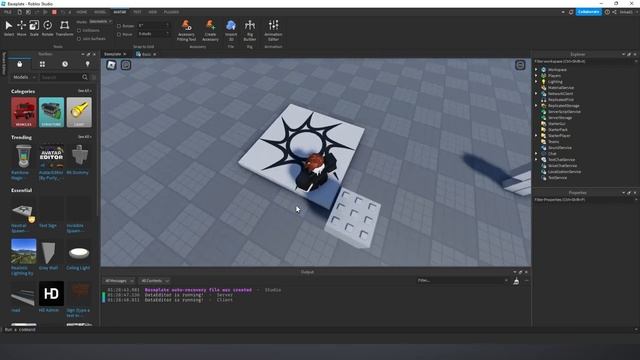Viewport: 640px width, 360px height.
Task: Launch Create Accessory
Action: (x=210, y=30)
